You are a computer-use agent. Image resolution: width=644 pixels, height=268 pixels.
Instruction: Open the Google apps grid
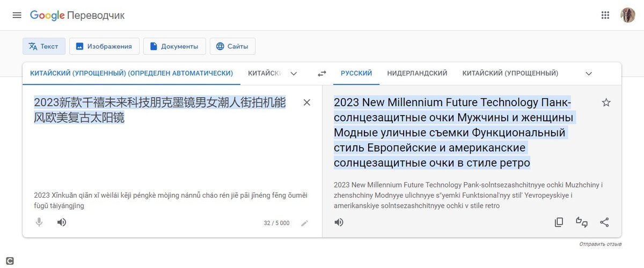(x=605, y=15)
